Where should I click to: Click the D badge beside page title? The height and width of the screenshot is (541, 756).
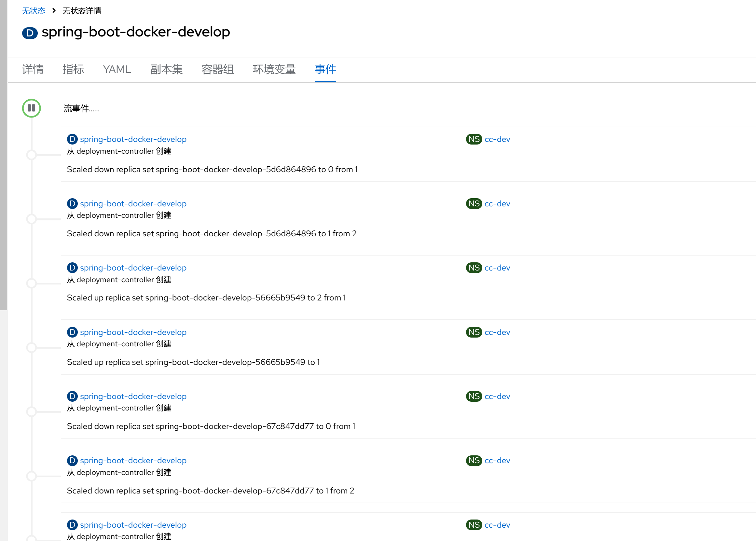click(x=30, y=33)
